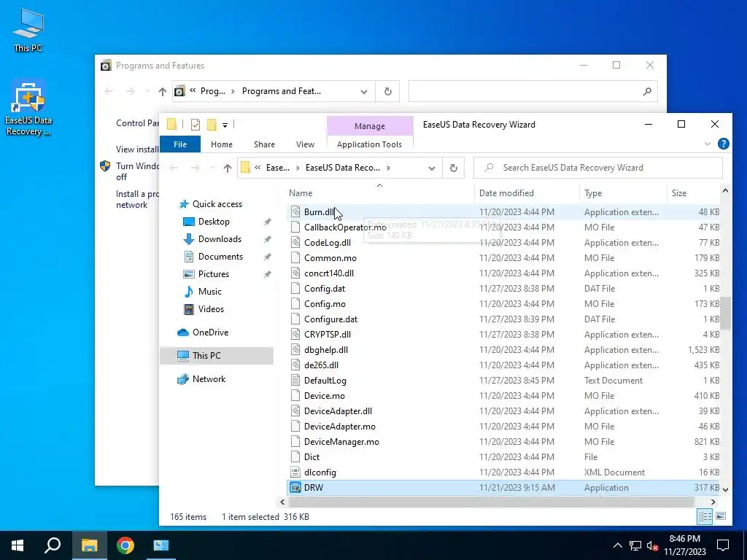The height and width of the screenshot is (560, 747).
Task: Open EaseUS Data Recovery desktop shortcut
Action: click(28, 109)
